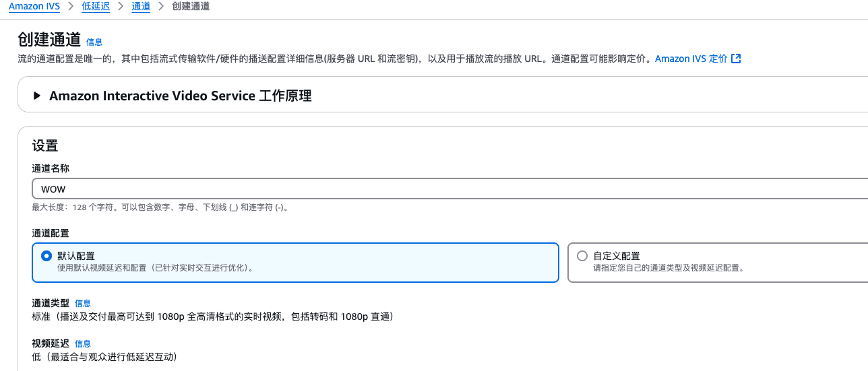Open the Amazon IVS breadcrumb link

(34, 6)
